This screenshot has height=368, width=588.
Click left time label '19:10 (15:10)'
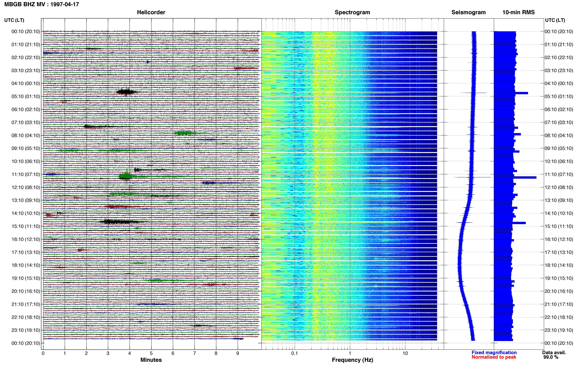[26, 278]
